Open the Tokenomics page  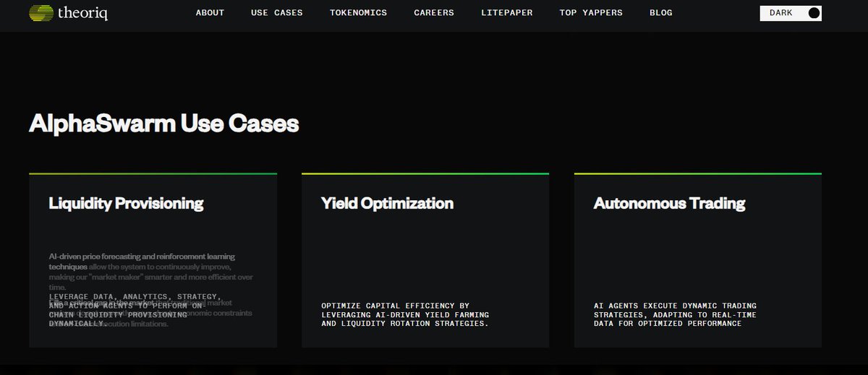point(358,13)
